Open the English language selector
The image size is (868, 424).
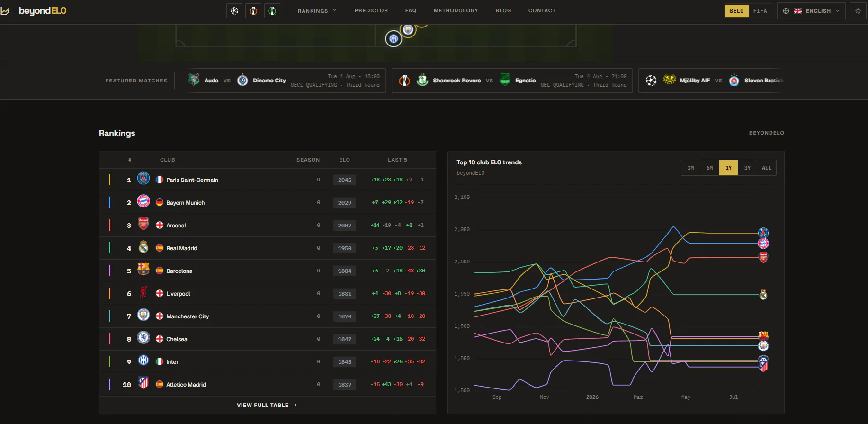(x=812, y=11)
